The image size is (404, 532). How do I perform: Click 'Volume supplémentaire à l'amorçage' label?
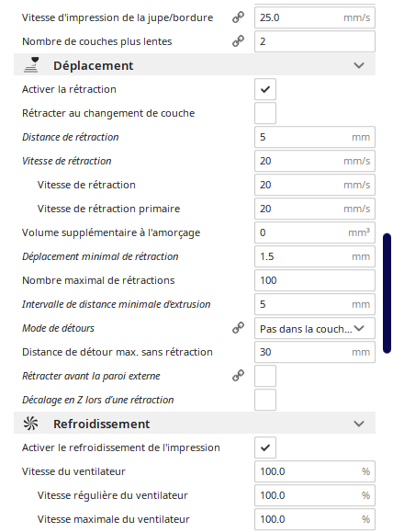tap(111, 232)
